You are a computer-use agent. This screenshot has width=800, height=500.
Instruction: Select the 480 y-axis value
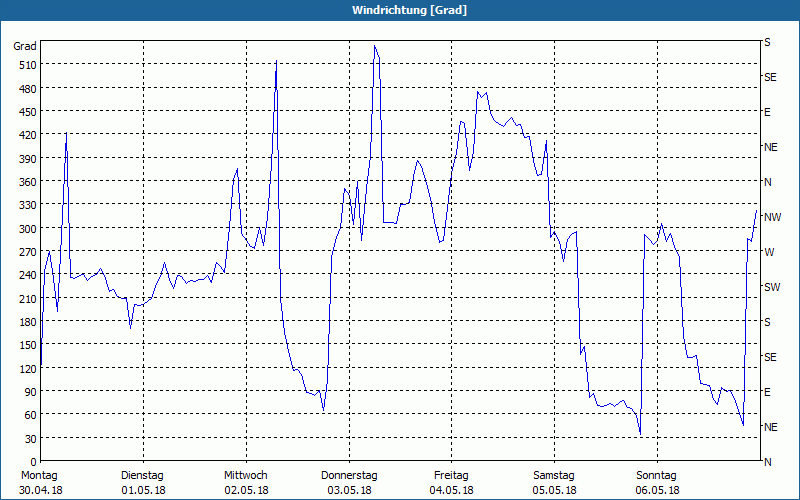(28, 89)
